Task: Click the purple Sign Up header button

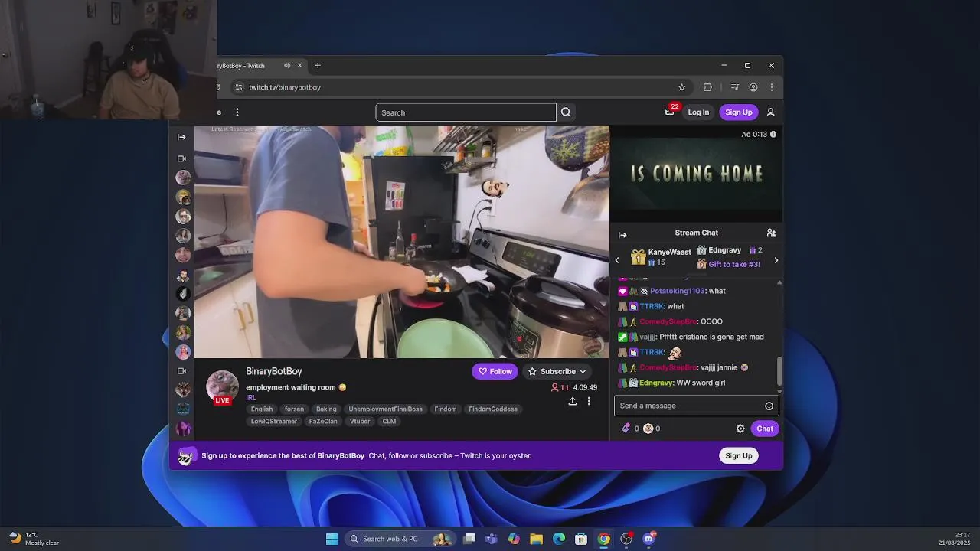Action: (x=739, y=112)
